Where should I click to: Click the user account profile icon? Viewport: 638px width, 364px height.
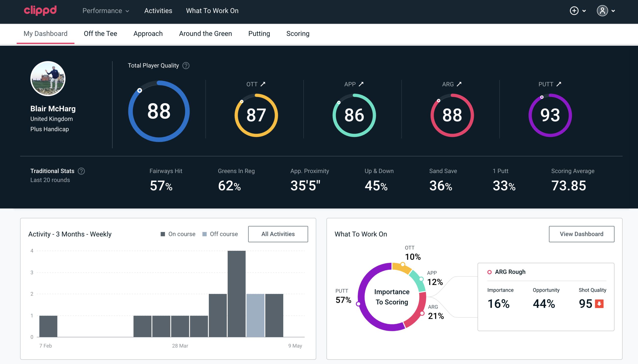coord(603,11)
